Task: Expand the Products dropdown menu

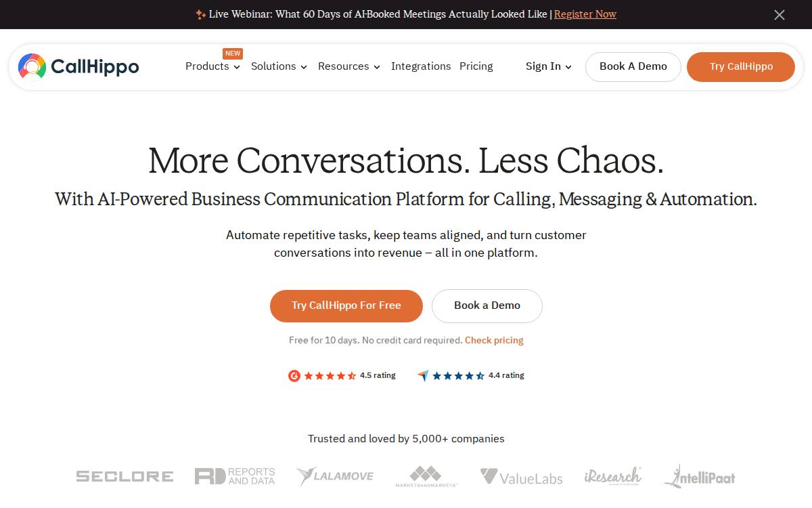Action: click(212, 66)
